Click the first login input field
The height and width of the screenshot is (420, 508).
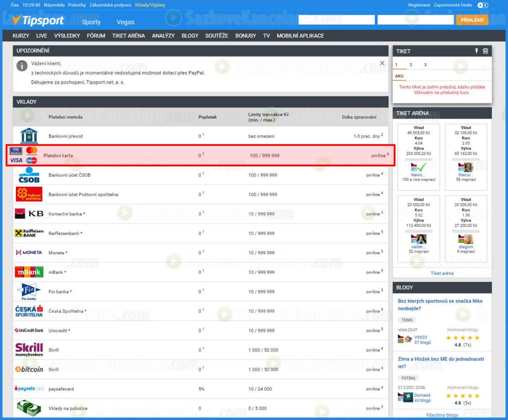coord(336,20)
